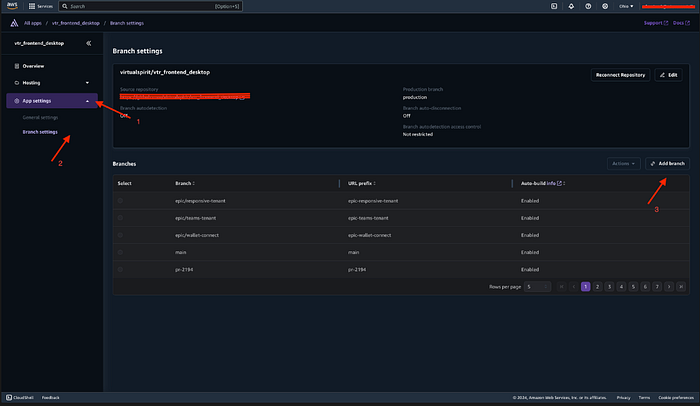This screenshot has height=406, width=700.
Task: Open the redacted source repository link
Action: click(185, 96)
